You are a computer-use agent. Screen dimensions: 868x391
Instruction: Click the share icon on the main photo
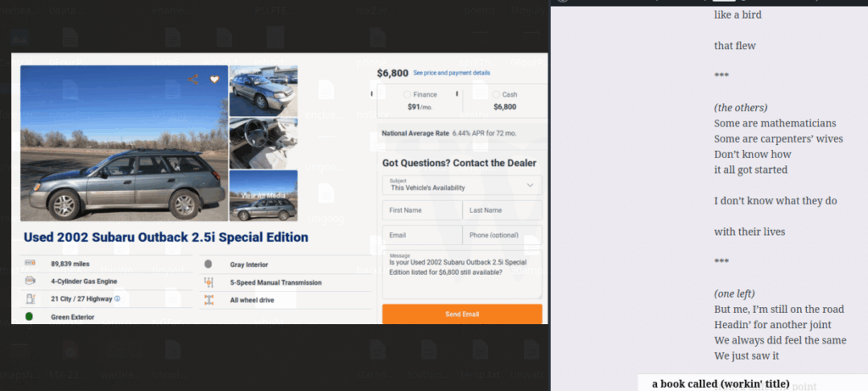(x=192, y=79)
